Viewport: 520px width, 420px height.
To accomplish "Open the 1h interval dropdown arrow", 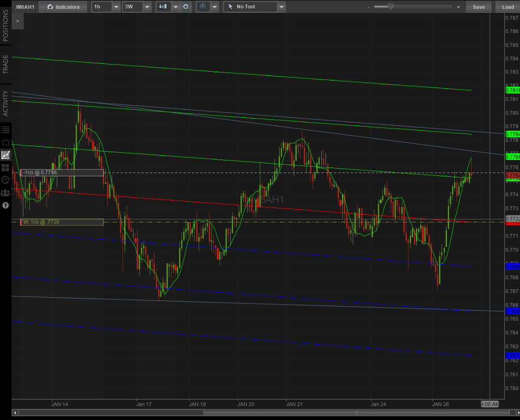I will pos(116,7).
